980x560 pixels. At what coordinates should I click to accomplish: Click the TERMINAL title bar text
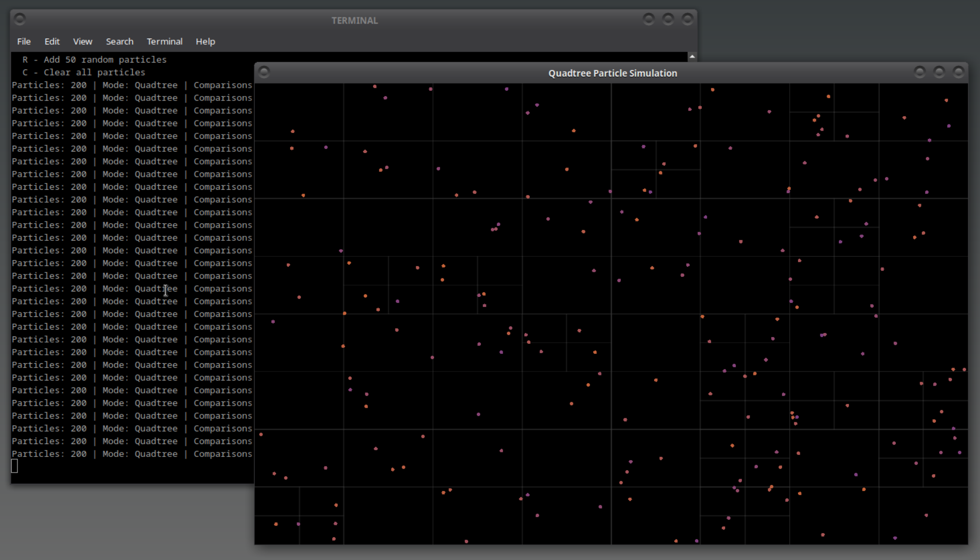(x=354, y=21)
